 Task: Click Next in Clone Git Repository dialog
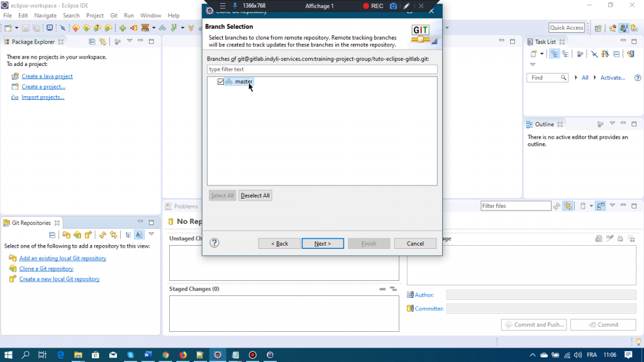pos(323,243)
